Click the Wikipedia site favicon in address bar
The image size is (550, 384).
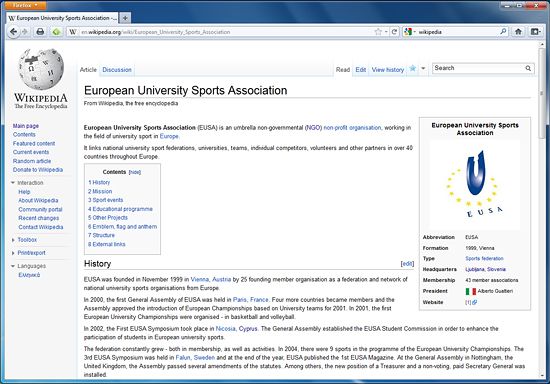pyautogui.click(x=73, y=32)
